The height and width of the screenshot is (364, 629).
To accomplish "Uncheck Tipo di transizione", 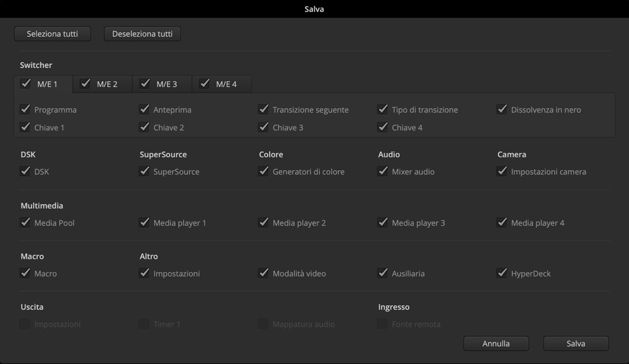I will [382, 110].
